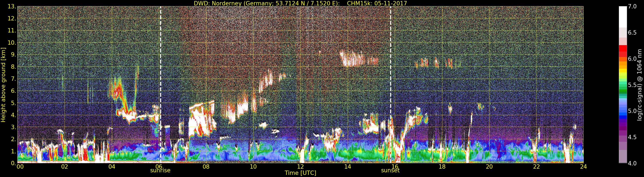
Task: Click the '0.' height axis tick
Action: click(13, 163)
